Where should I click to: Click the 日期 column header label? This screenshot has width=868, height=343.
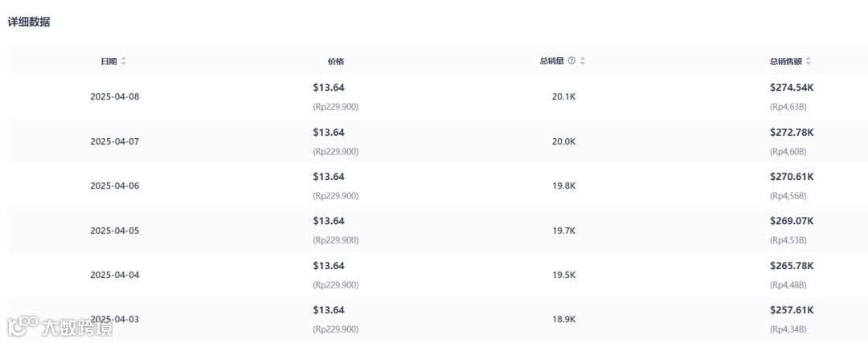click(x=108, y=61)
